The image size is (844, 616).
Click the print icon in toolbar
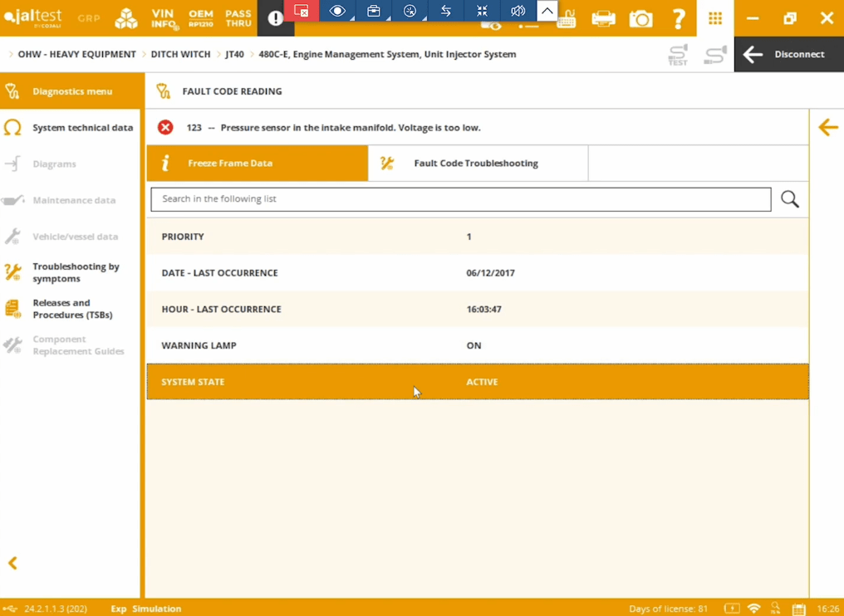click(603, 17)
